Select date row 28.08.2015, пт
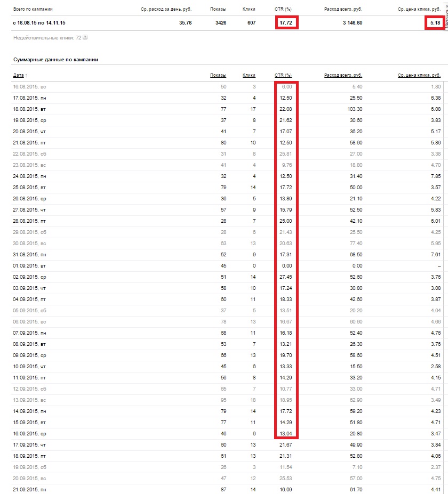Image resolution: width=448 pixels, height=494 pixels. click(x=227, y=221)
